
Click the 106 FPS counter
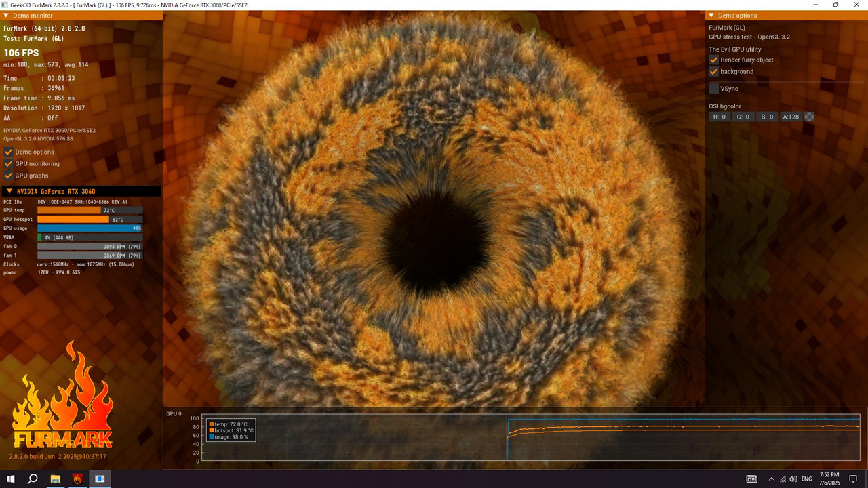(x=22, y=53)
